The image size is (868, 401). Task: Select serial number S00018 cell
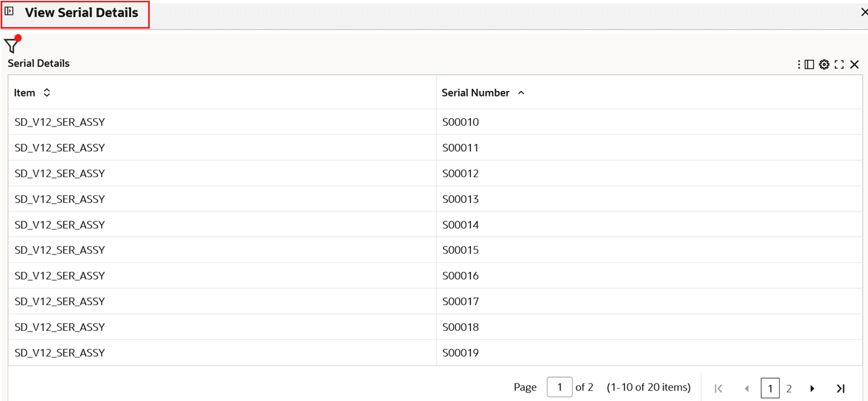coord(649,327)
